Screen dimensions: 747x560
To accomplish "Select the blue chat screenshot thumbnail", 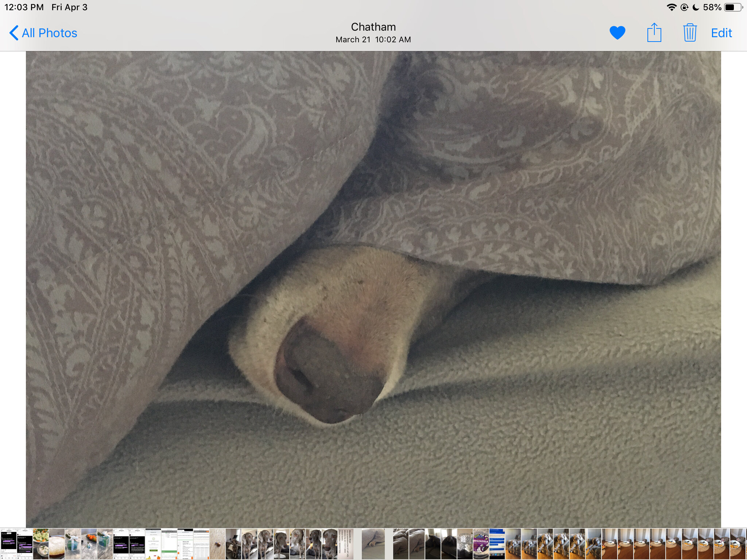I will click(497, 544).
